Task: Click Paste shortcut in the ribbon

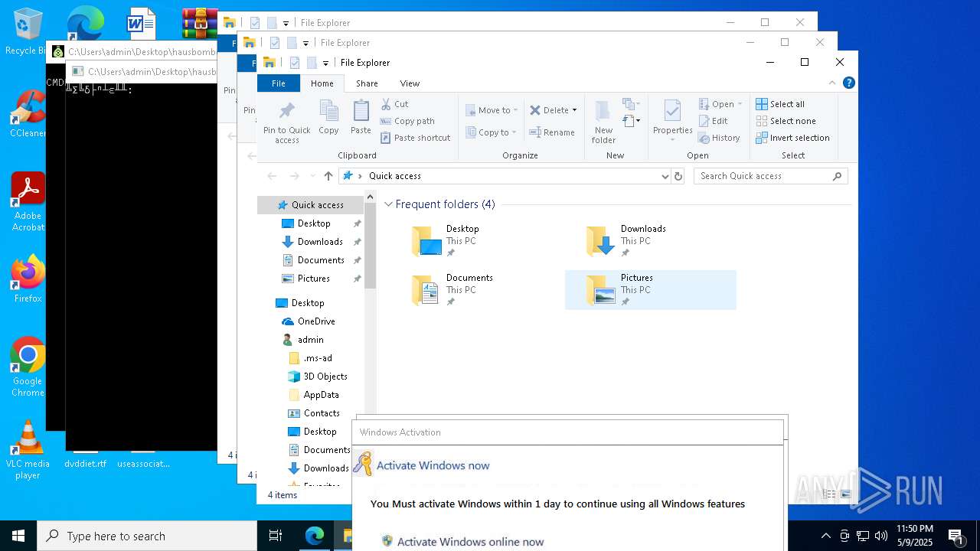Action: pos(415,138)
